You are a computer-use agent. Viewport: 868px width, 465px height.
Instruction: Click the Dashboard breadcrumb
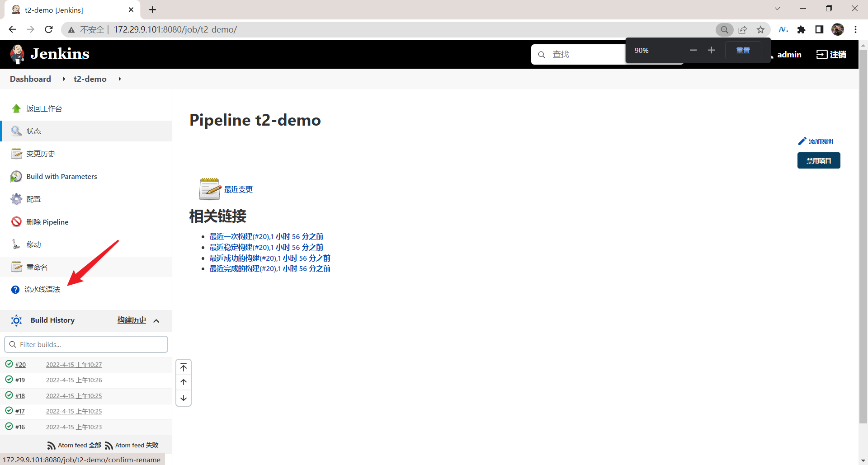click(30, 79)
